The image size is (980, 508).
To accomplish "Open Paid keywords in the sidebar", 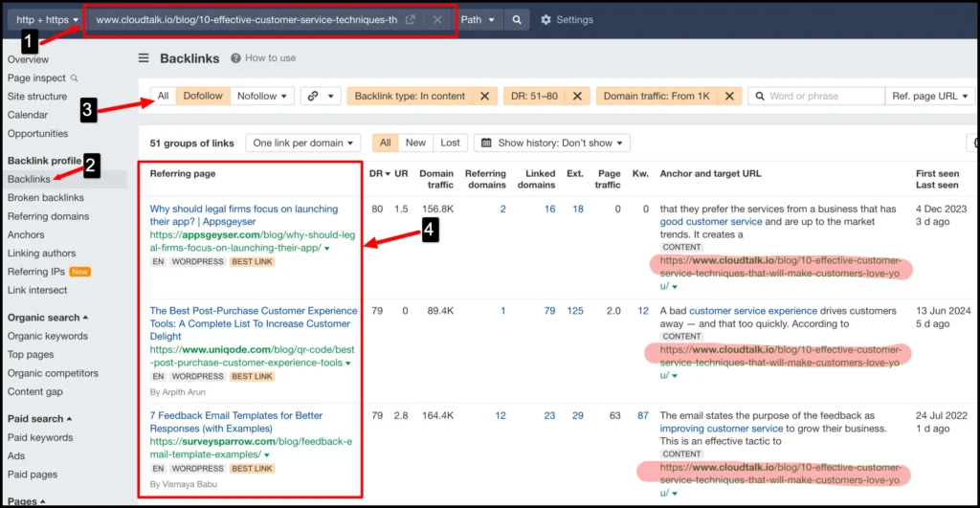I will pos(40,437).
